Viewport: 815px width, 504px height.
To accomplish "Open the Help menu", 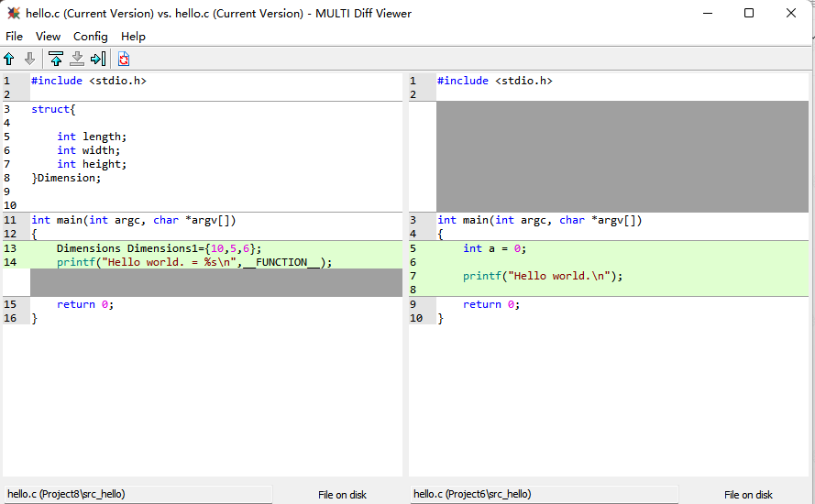I will [133, 37].
